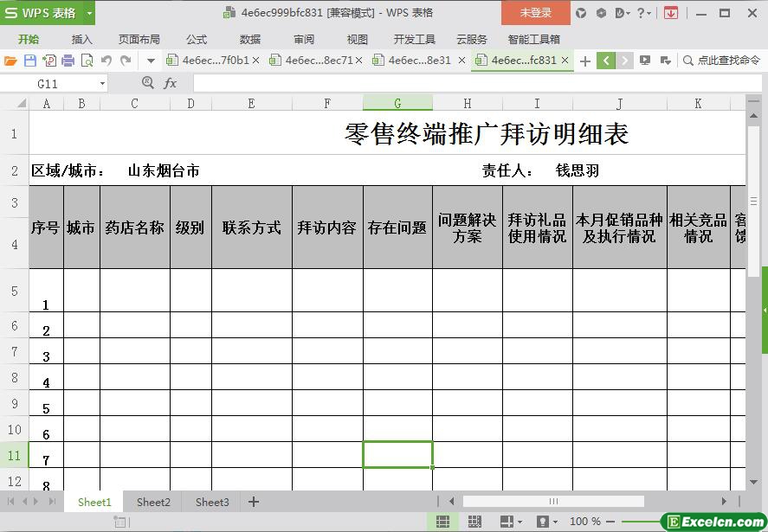
Task: Expand the Name Box dropdown arrow
Action: point(102,84)
